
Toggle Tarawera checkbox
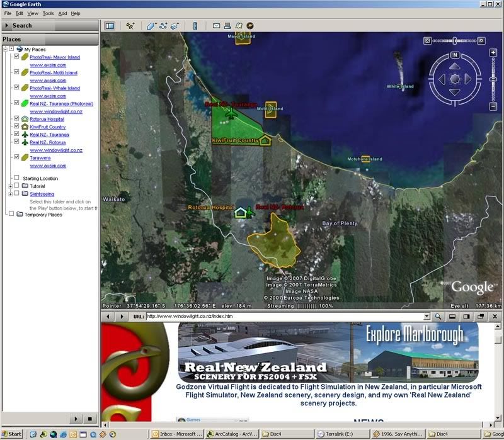[16, 157]
